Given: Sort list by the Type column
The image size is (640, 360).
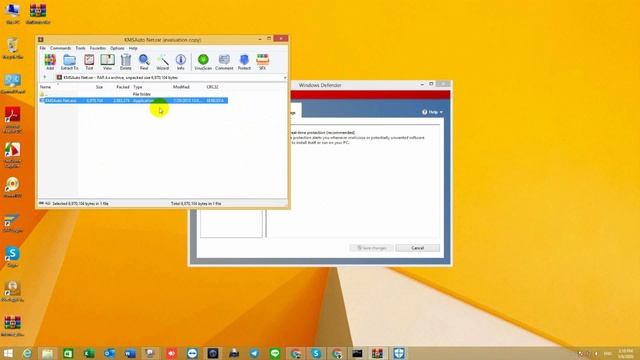Looking at the screenshot, I should click(x=138, y=87).
